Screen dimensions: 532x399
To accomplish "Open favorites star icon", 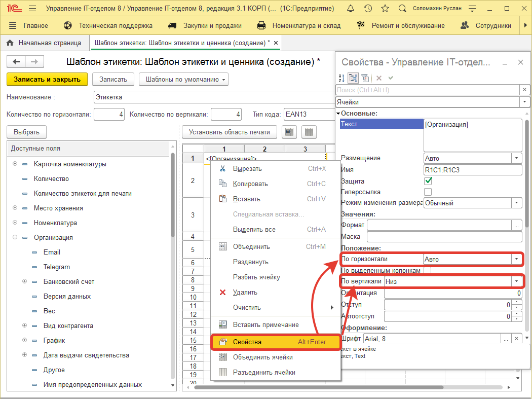I will coord(385,9).
